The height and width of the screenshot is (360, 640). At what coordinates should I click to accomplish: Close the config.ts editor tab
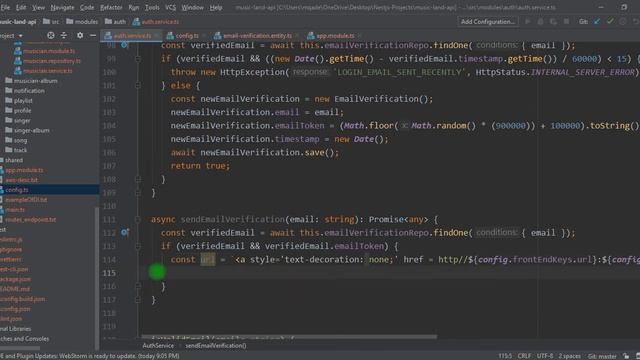pyautogui.click(x=204, y=36)
